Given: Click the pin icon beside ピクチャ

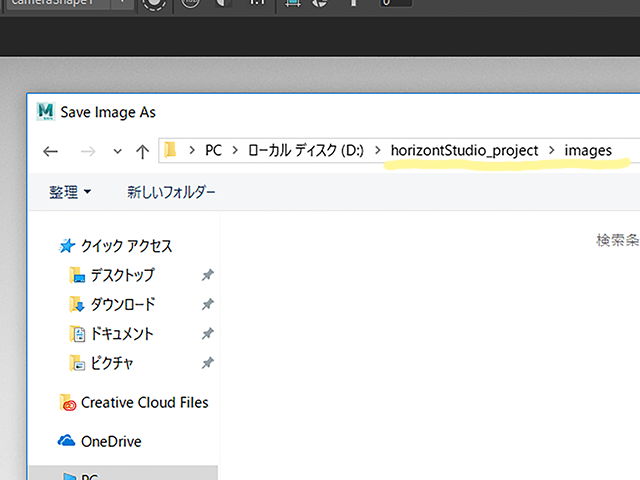Looking at the screenshot, I should click(208, 363).
